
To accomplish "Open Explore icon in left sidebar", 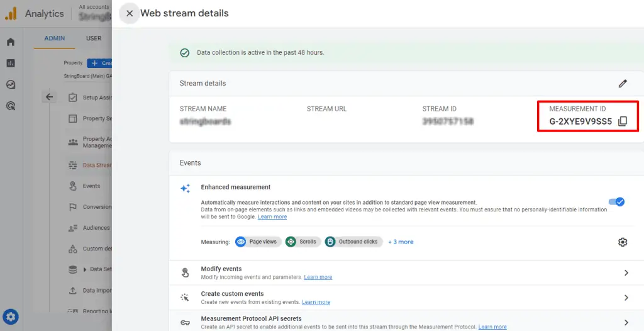I will pyautogui.click(x=11, y=85).
